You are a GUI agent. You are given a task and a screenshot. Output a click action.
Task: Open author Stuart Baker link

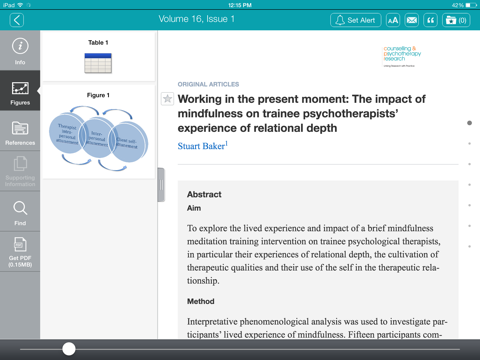[x=203, y=146]
